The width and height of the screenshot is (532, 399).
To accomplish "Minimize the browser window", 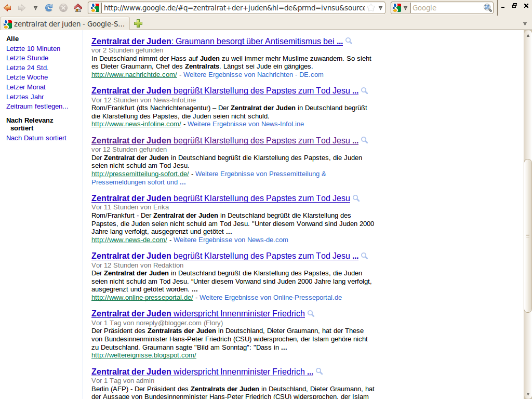I will [503, 6].
